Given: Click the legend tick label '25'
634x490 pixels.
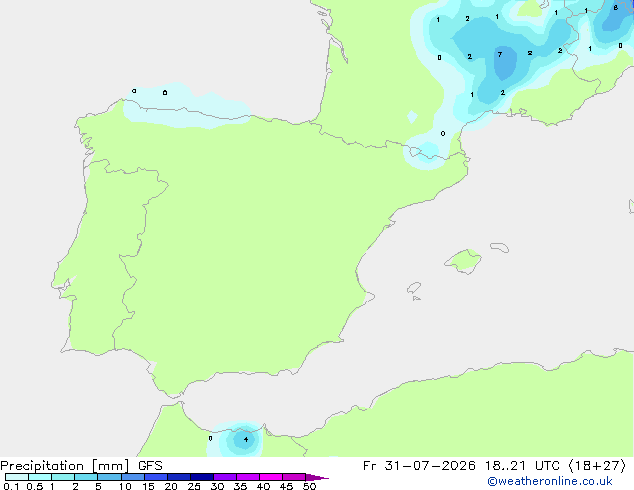Looking at the screenshot, I should [194, 486].
